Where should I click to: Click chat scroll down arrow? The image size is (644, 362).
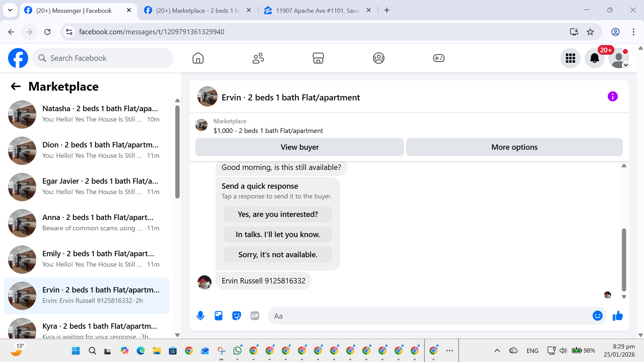[x=624, y=297]
